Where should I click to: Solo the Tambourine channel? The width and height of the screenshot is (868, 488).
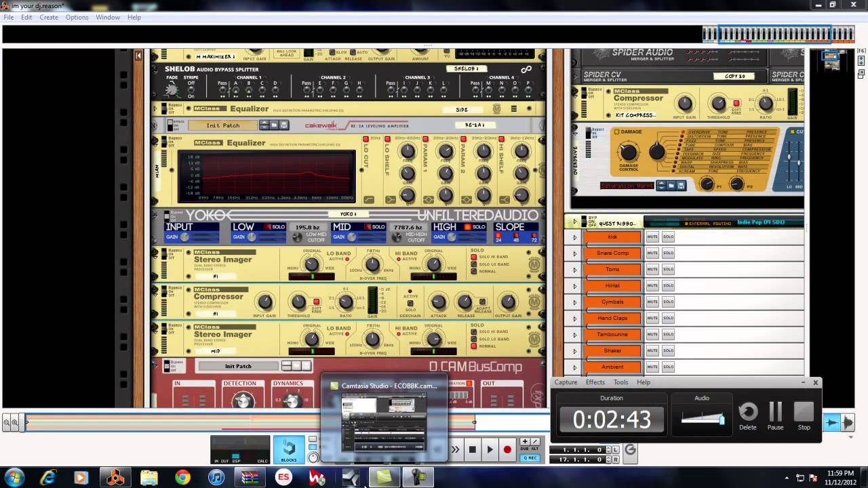[668, 334]
